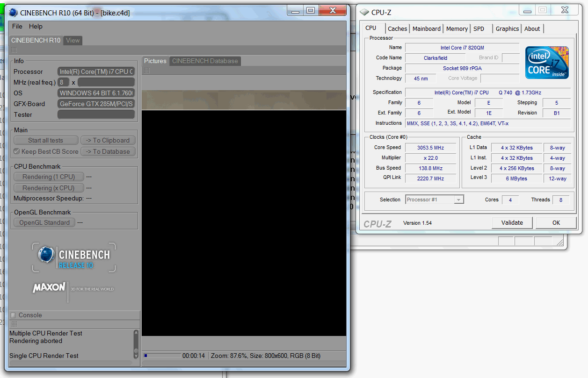Open the Caches tab in CPU-Z

coord(398,29)
